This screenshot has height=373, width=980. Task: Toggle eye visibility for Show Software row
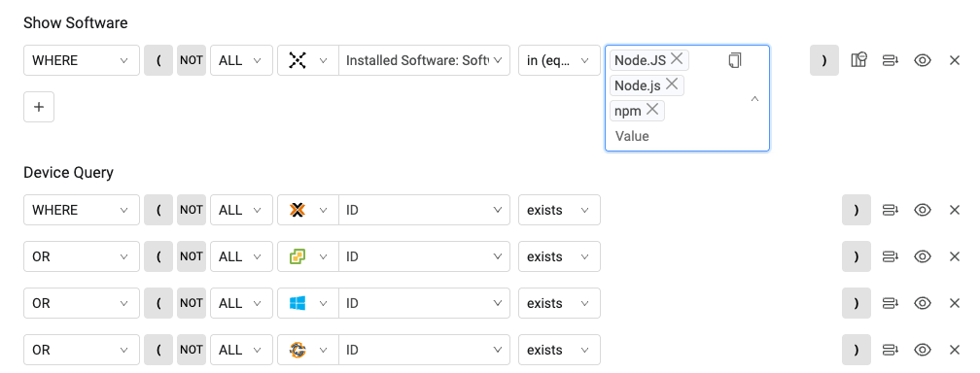click(x=923, y=60)
